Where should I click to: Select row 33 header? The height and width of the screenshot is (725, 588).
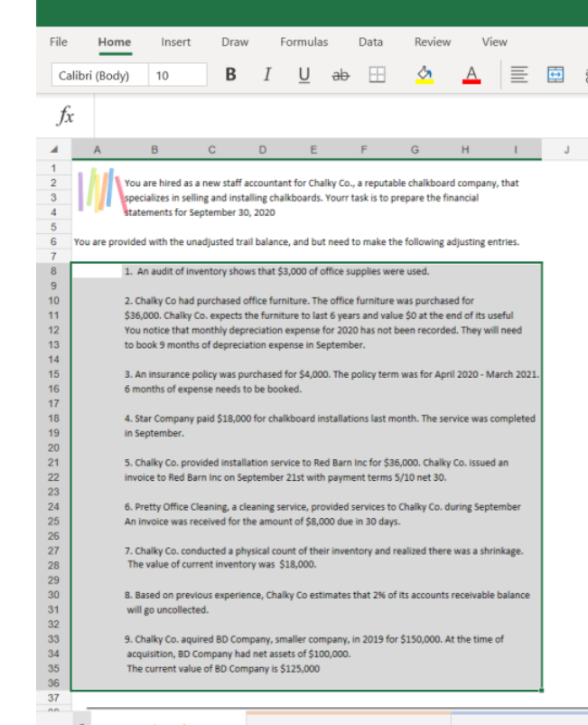53,639
